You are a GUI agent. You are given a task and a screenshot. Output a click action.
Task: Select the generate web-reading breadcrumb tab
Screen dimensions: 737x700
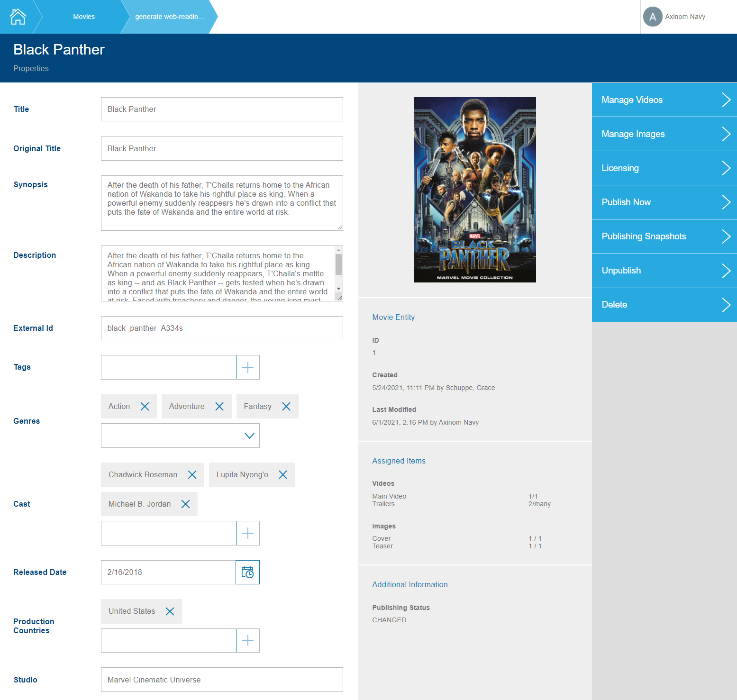pyautogui.click(x=169, y=17)
